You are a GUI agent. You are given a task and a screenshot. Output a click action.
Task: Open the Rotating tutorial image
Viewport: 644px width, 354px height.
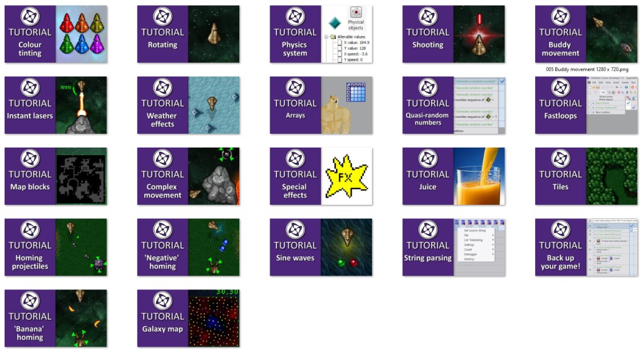(x=188, y=34)
